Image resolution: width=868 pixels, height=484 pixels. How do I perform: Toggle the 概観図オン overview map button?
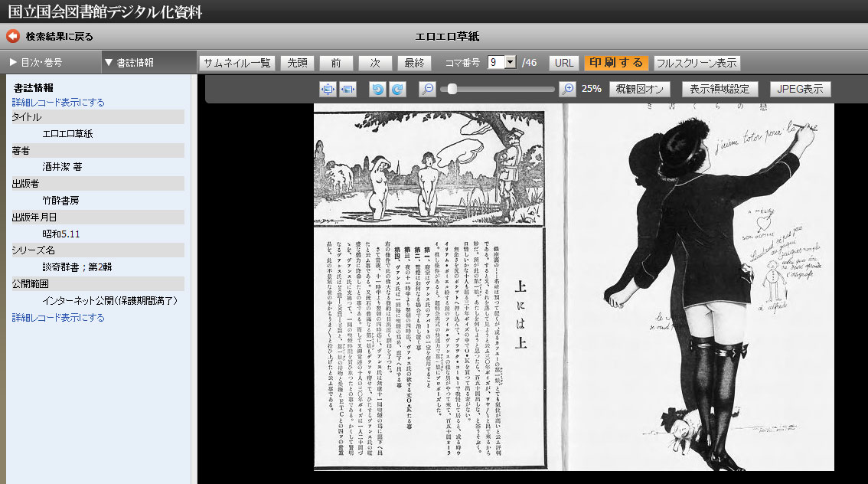(640, 89)
